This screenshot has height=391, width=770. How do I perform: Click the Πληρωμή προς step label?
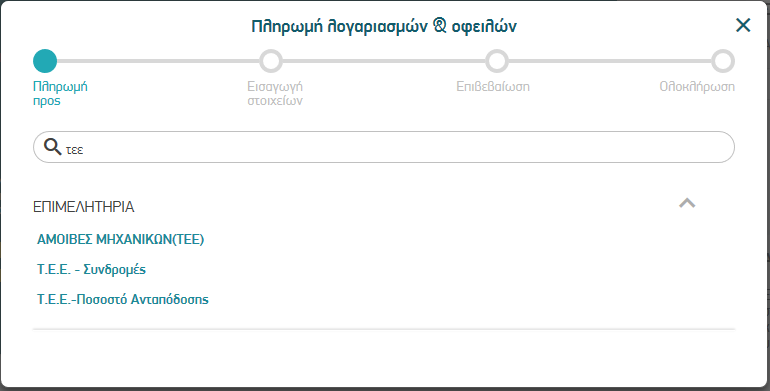click(60, 93)
